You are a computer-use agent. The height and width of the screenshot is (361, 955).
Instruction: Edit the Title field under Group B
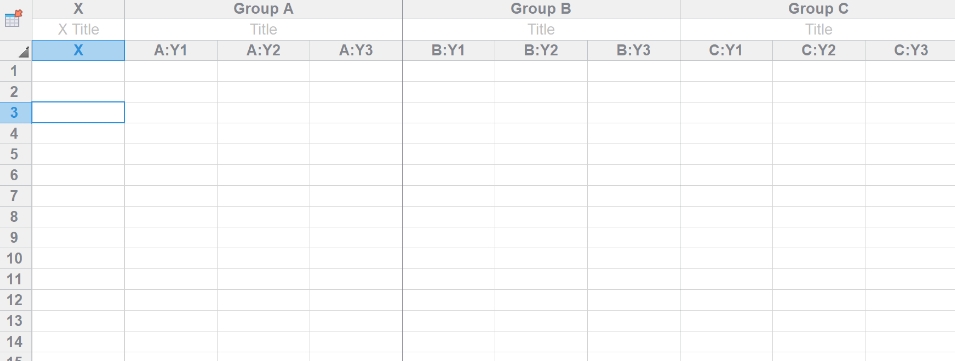[541, 29]
